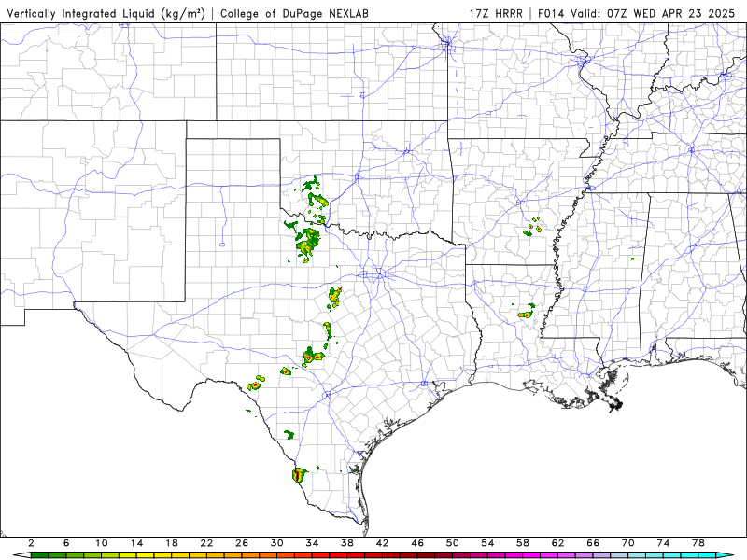747x560 pixels.
Task: Select the color scale label "42"
Action: click(383, 543)
